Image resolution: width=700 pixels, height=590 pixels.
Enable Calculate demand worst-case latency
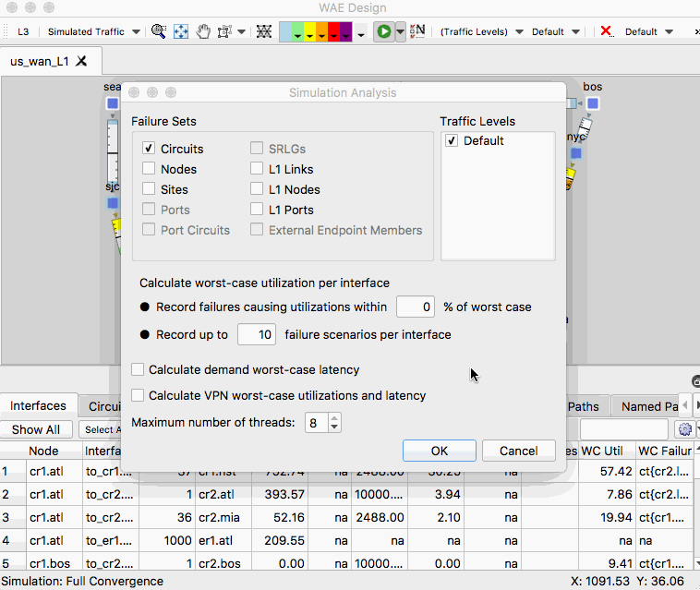(x=138, y=369)
